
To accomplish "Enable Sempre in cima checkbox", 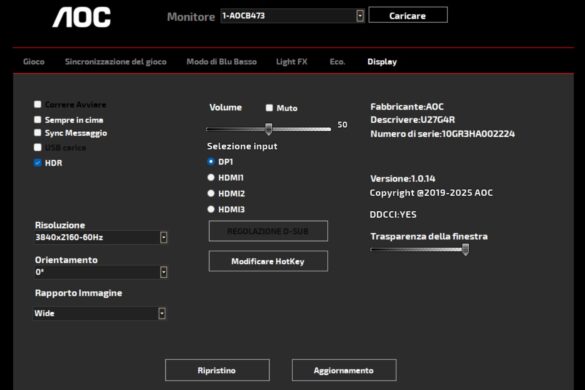I will pyautogui.click(x=38, y=120).
